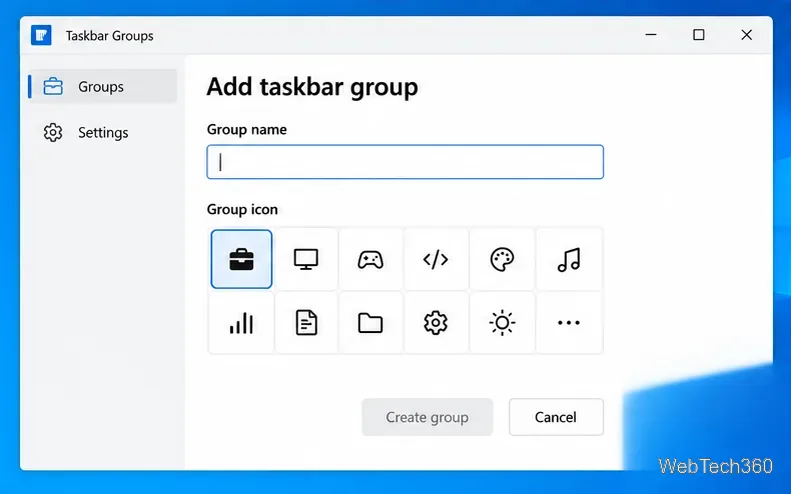This screenshot has width=791, height=494.
Task: Close the Taskbar Groups window
Action: coord(747,35)
